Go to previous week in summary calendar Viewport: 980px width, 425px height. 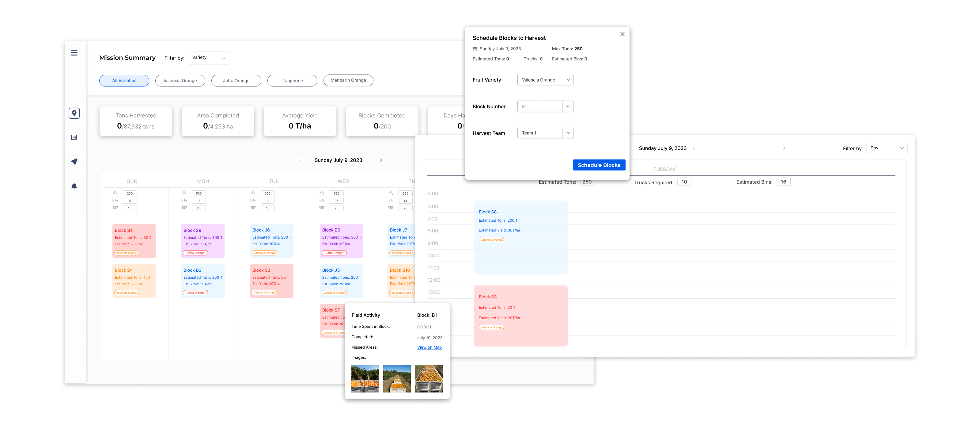300,160
